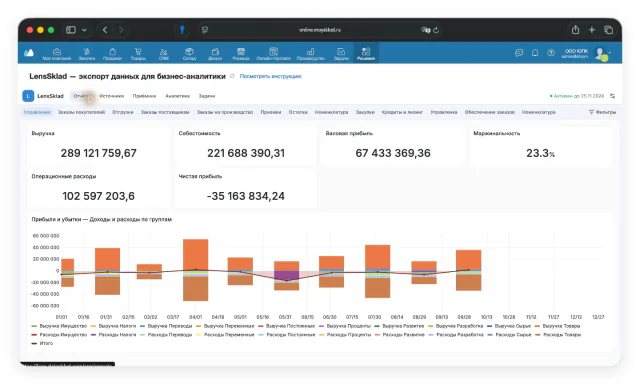The width and height of the screenshot is (640, 384).
Task: Open the help question mark icon
Action: pos(551,53)
